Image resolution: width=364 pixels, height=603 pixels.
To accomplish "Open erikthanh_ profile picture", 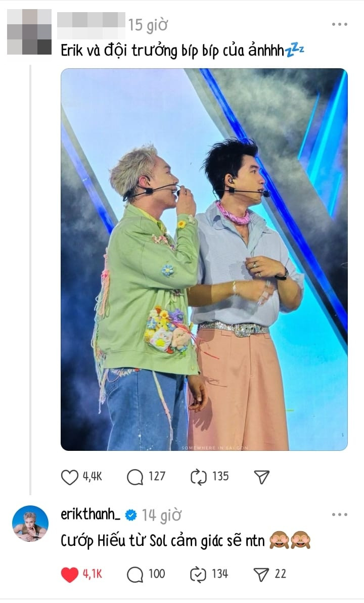I will (x=30, y=524).
